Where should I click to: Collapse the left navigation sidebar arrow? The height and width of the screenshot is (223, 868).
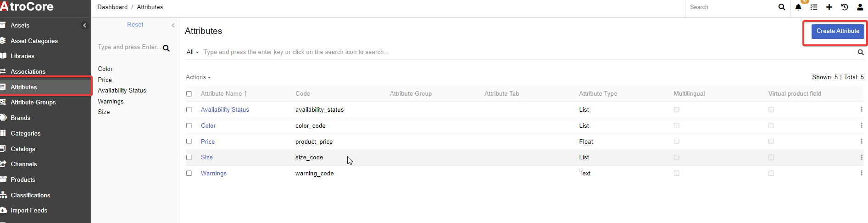click(84, 26)
